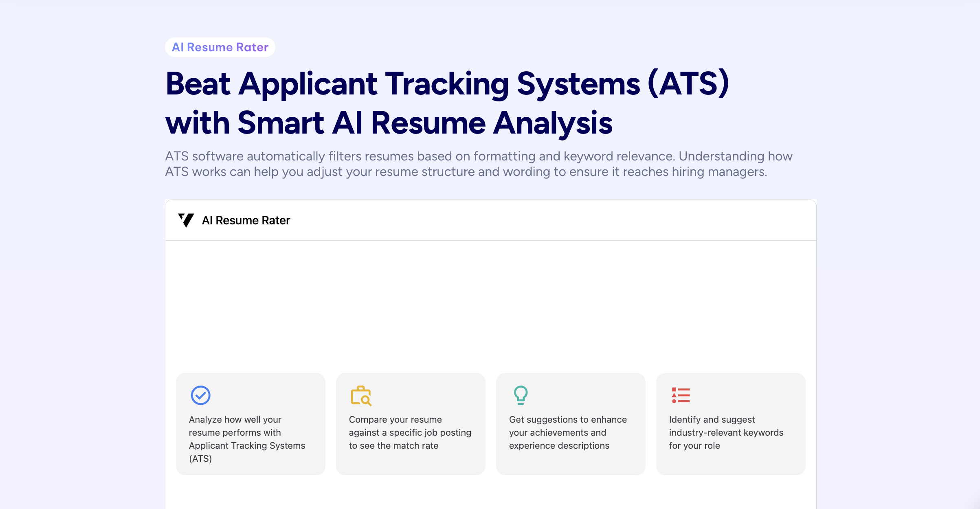Click the blue checkmark circle icon
The width and height of the screenshot is (980, 509).
[x=200, y=395]
